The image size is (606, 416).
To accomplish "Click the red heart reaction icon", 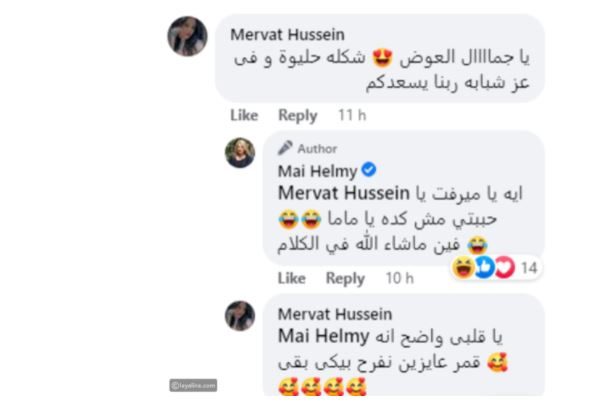I will point(505,267).
